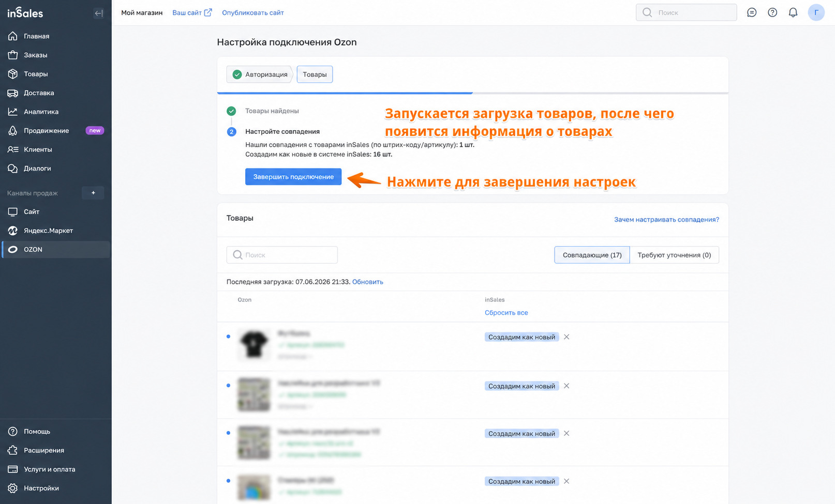Viewport: 835px width, 504px height.
Task: Open the Диалоги chat icon
Action: (x=13, y=169)
